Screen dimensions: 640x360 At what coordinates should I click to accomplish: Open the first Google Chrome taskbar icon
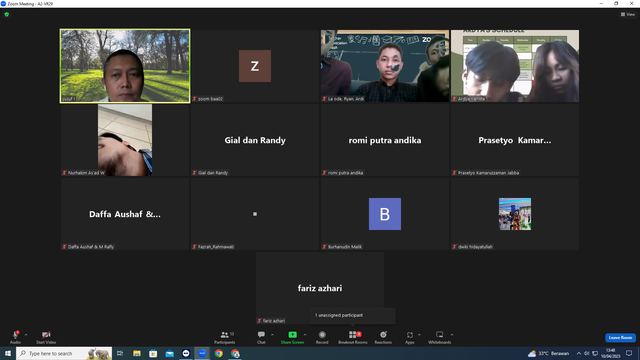click(x=219, y=353)
